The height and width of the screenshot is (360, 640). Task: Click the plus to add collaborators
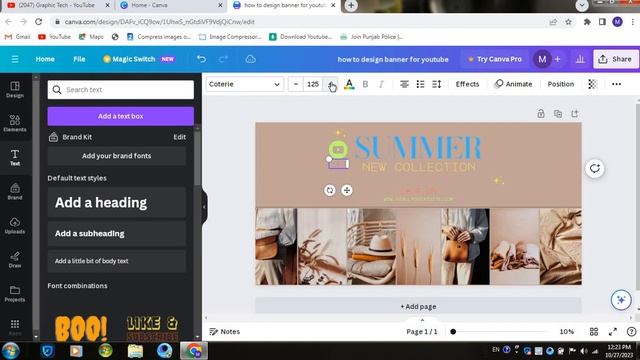point(558,59)
